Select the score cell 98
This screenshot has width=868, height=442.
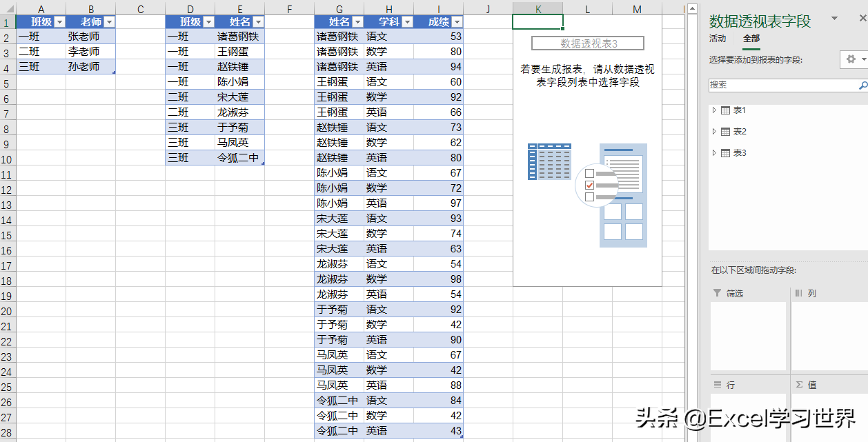click(439, 279)
